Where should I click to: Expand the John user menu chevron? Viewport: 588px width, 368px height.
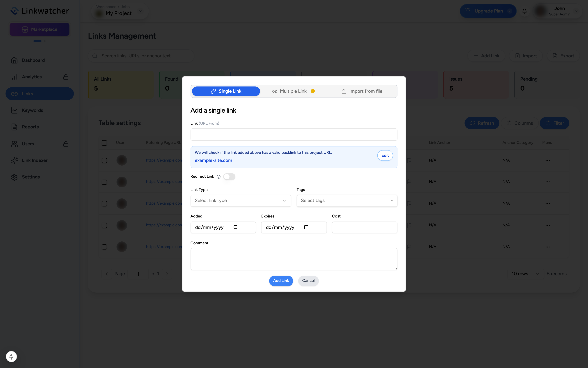pos(576,11)
